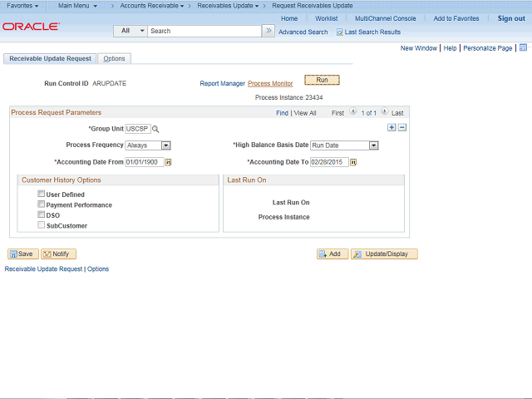Viewport: 532px width, 399px height.
Task: Delete the row with minus icon
Action: pos(402,127)
